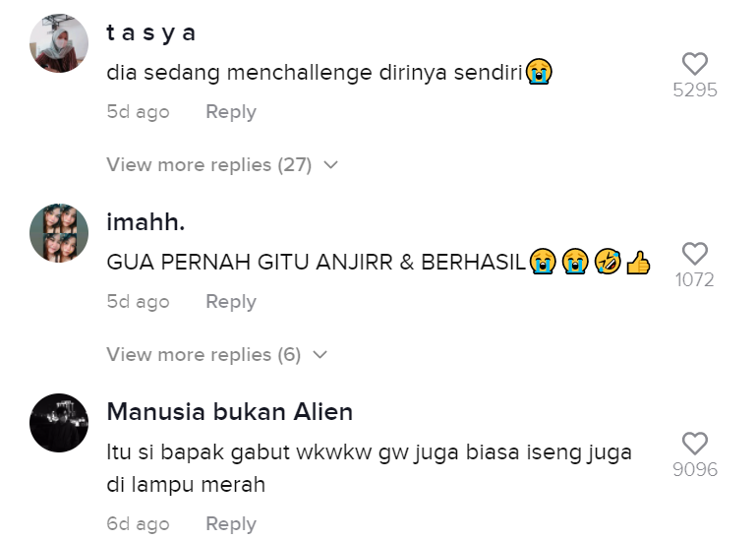Open imahh.'s profile avatar
The height and width of the screenshot is (540, 756).
59,232
